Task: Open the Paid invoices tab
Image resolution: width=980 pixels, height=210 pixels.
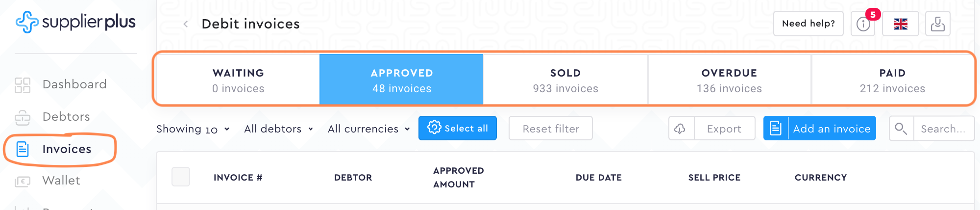Action: 892,80
